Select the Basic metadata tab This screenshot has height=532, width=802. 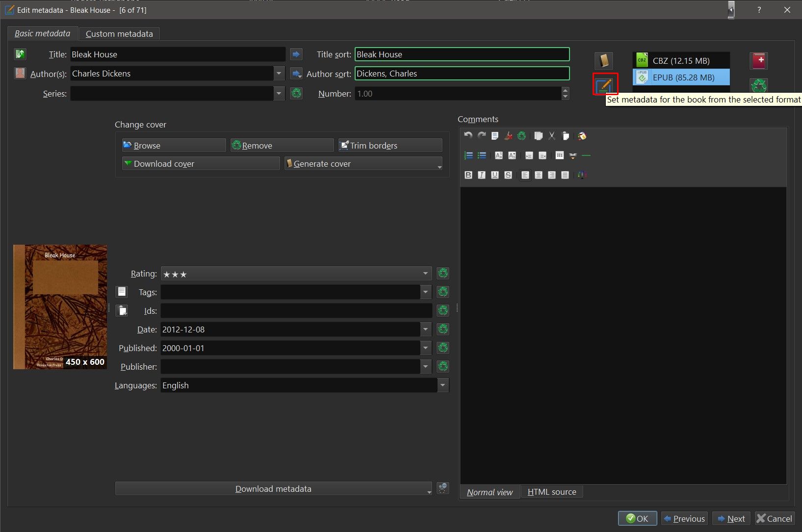tap(43, 33)
